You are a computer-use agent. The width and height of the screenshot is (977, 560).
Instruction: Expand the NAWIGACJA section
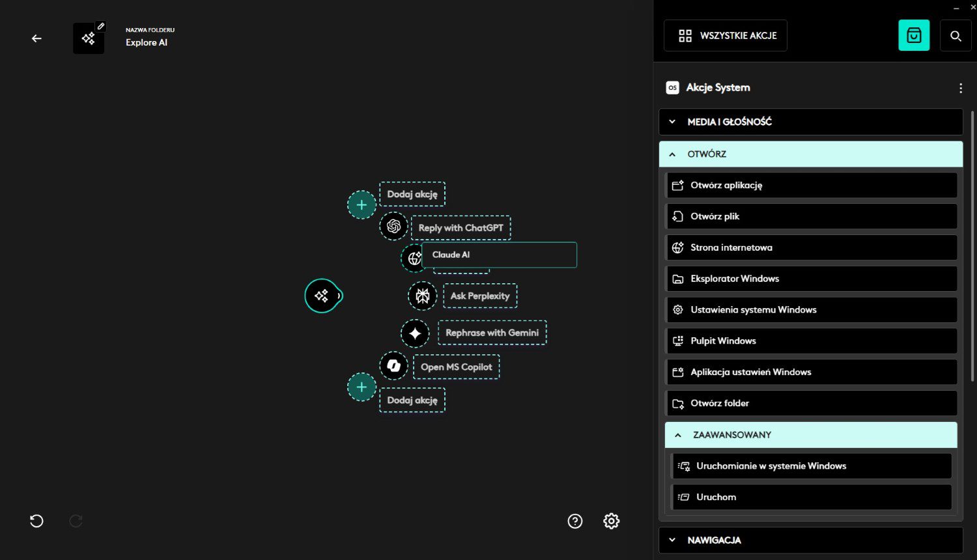click(x=810, y=540)
